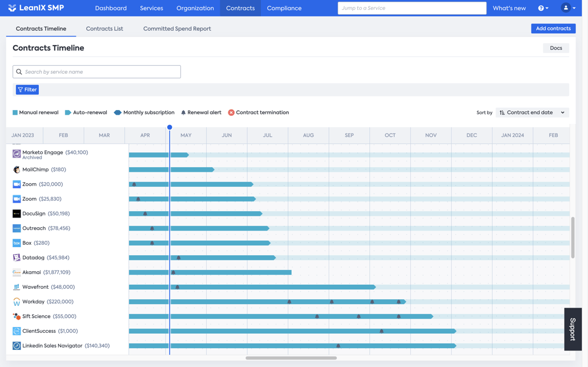Click the contract termination legend icon
The image size is (588, 367).
pos(231,112)
